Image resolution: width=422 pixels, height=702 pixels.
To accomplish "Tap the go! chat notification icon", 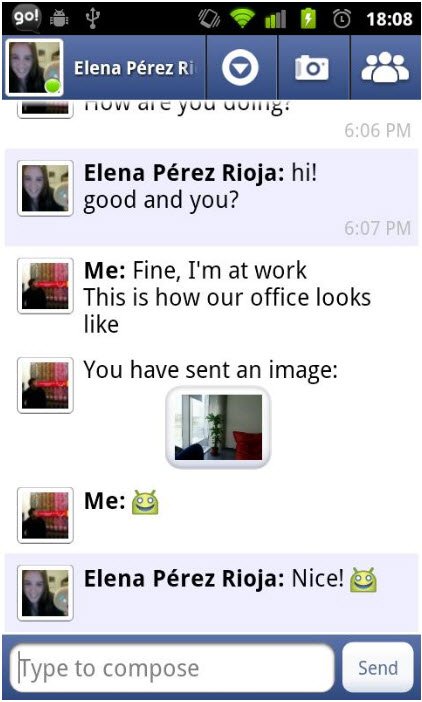I will point(27,18).
